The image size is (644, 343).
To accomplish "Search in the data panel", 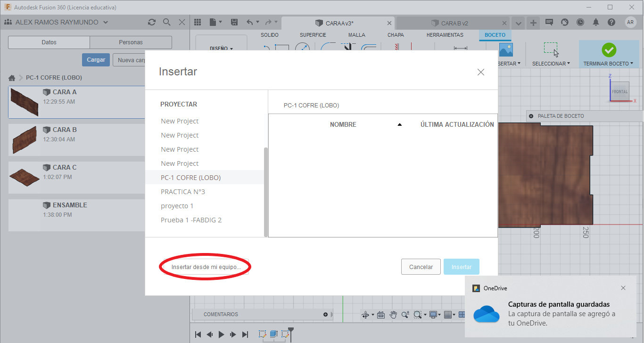I will (x=166, y=22).
